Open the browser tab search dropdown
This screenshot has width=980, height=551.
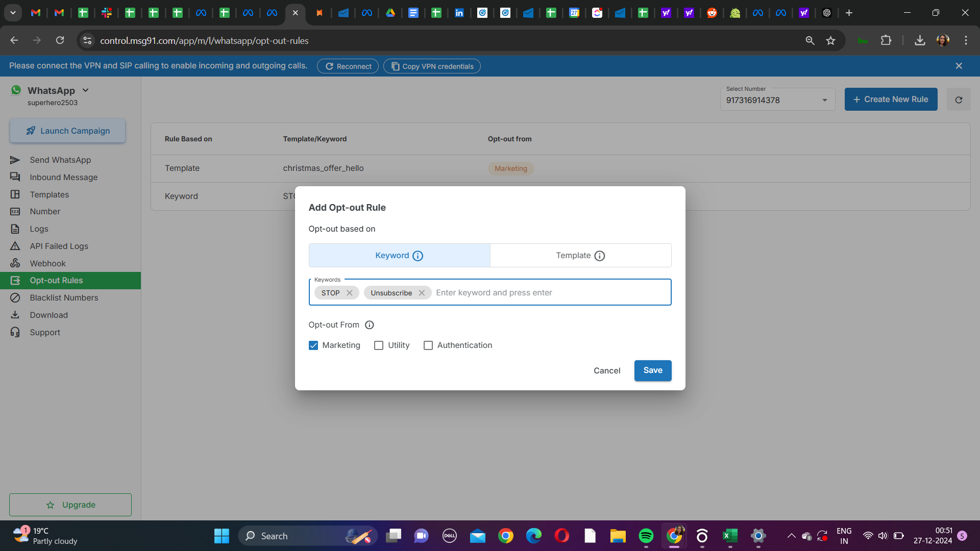[13, 13]
